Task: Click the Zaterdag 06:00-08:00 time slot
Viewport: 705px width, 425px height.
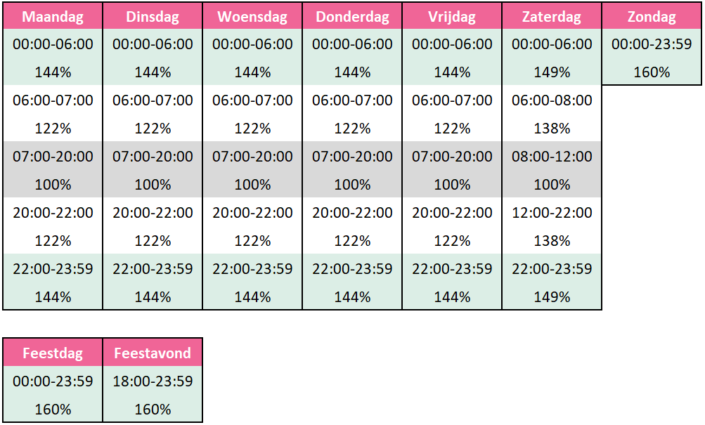Action: tap(552, 101)
